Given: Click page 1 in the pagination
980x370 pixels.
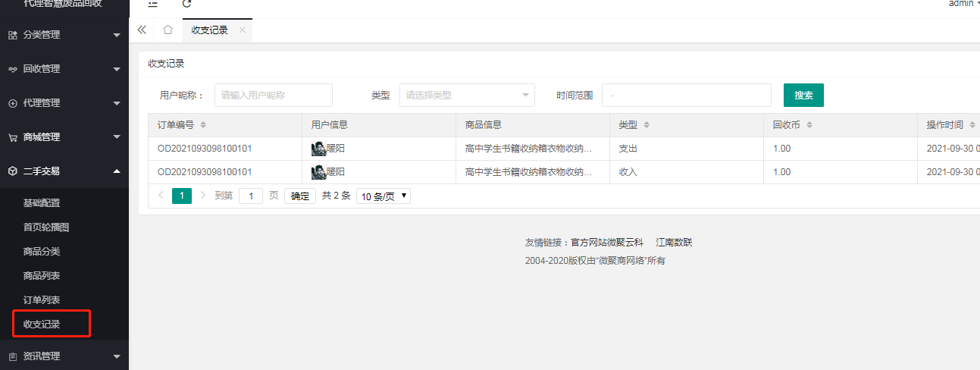Looking at the screenshot, I should (182, 196).
